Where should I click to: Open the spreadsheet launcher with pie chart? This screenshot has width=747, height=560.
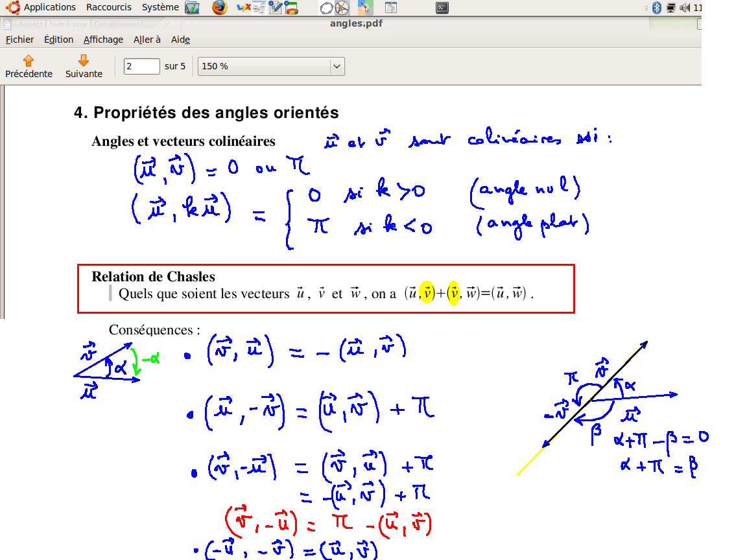[291, 8]
